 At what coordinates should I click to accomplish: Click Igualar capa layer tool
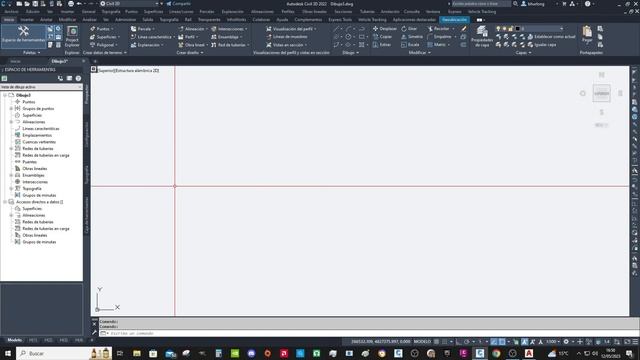[x=542, y=44]
